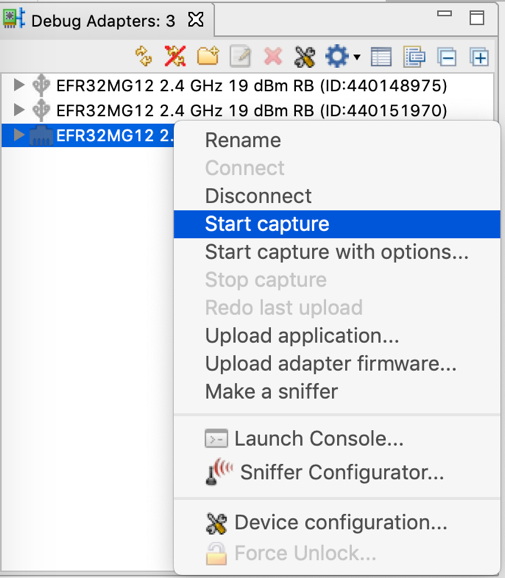
Task: Click the Redo last upload disabled entry
Action: (x=337, y=308)
